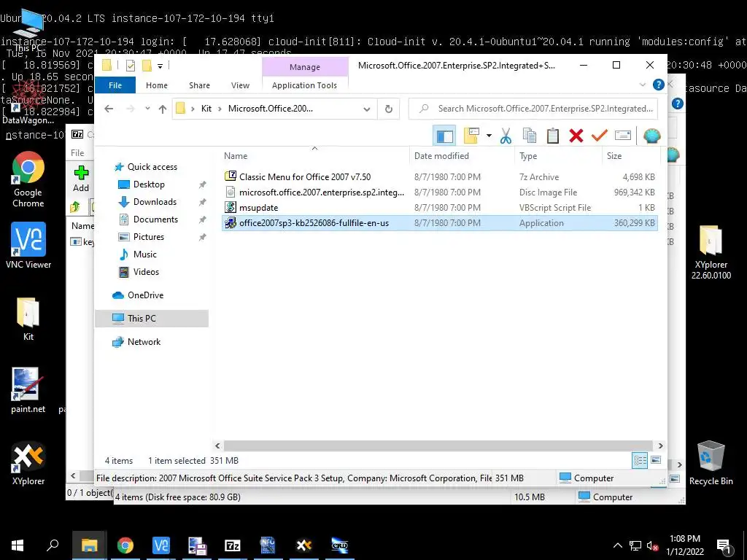Viewport: 747px width, 560px height.
Task: Expand arrow beside Folder Options toolbar icon
Action: 489,136
